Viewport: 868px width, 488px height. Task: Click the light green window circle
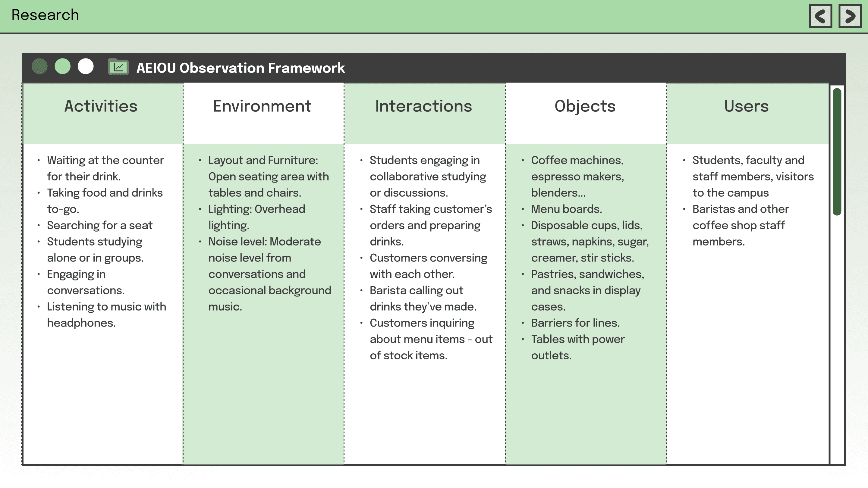pyautogui.click(x=63, y=66)
